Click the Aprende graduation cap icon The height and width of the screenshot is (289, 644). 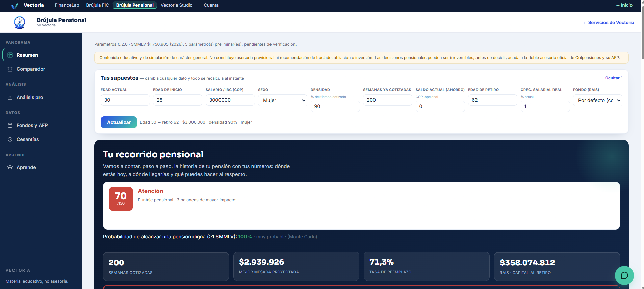pyautogui.click(x=10, y=167)
